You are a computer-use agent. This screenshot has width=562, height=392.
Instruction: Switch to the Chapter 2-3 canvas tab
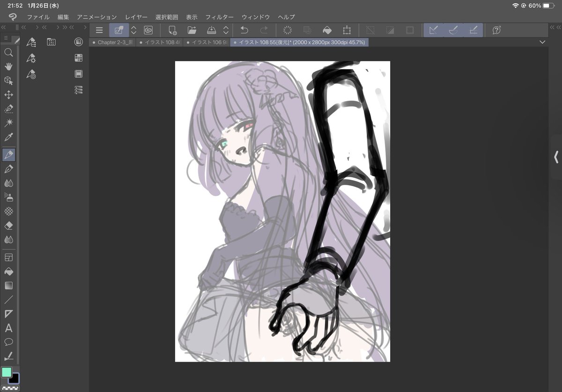[112, 42]
